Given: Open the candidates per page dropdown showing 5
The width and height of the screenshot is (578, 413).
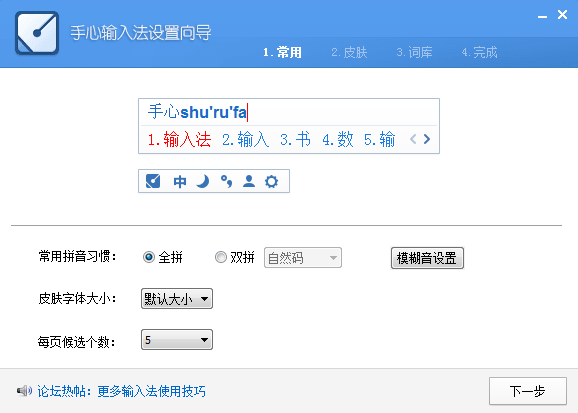Looking at the screenshot, I should pyautogui.click(x=177, y=340).
